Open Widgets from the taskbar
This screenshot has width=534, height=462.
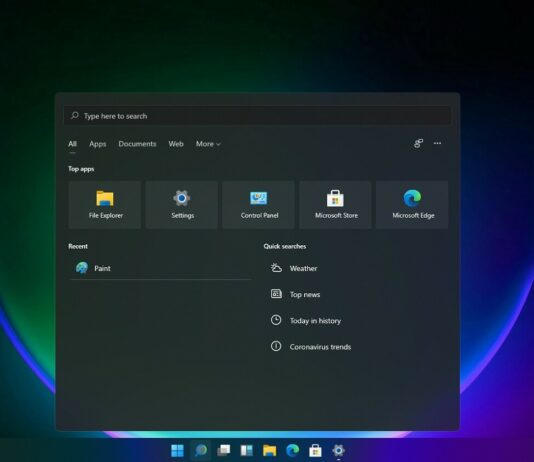[x=247, y=450]
